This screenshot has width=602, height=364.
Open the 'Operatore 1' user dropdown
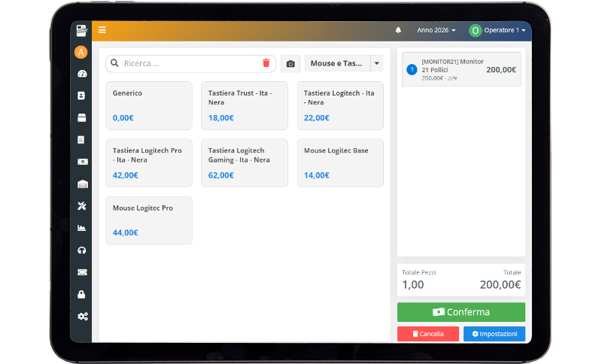coord(504,30)
